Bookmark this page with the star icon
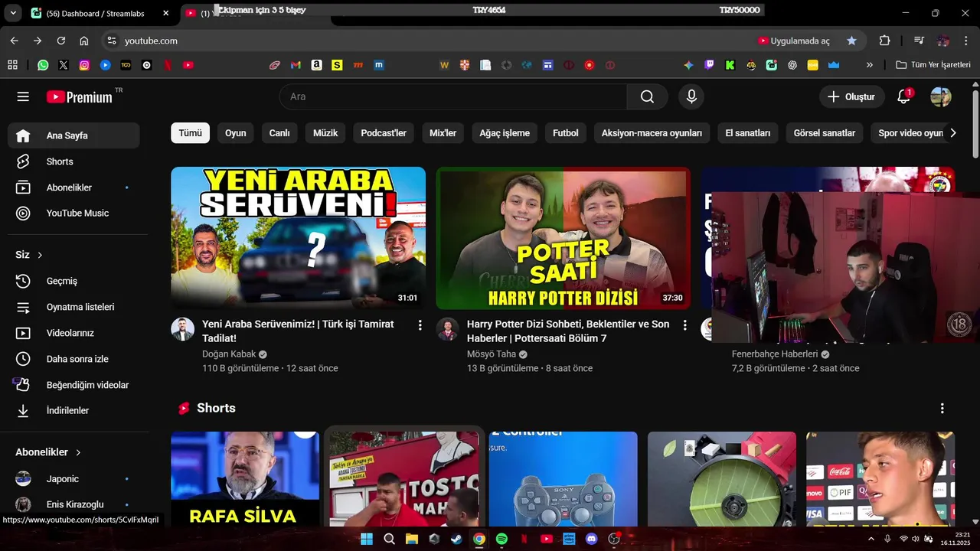980x551 pixels. coord(851,41)
